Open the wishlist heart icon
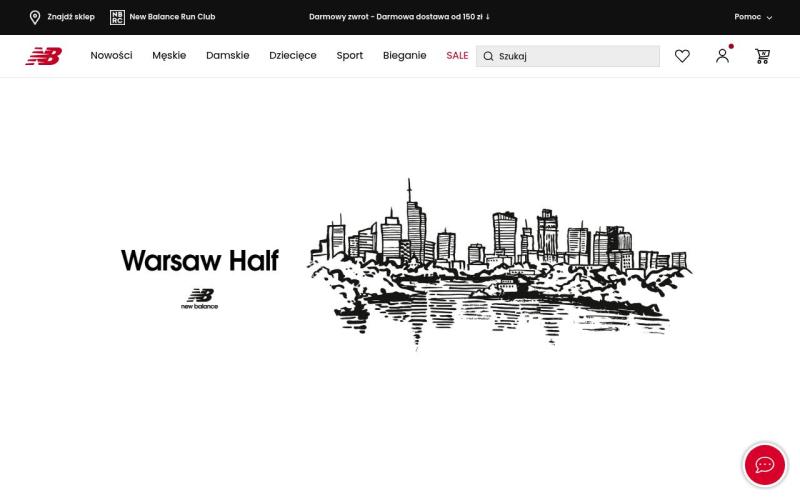Viewport: 800px width, 500px height. coord(682,56)
